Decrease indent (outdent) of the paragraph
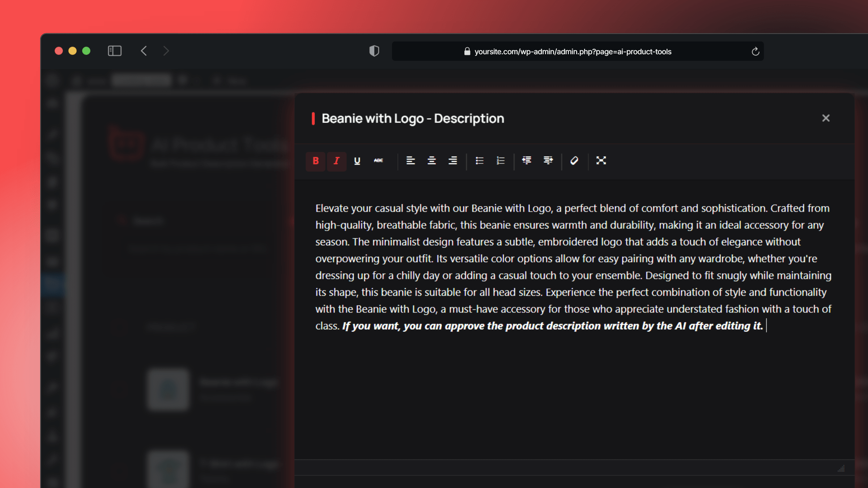 (527, 160)
